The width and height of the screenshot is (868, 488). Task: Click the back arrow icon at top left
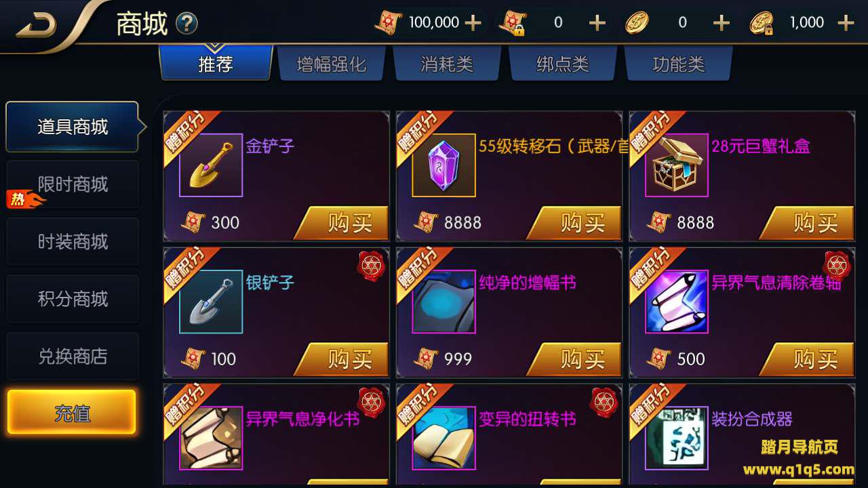point(36,25)
